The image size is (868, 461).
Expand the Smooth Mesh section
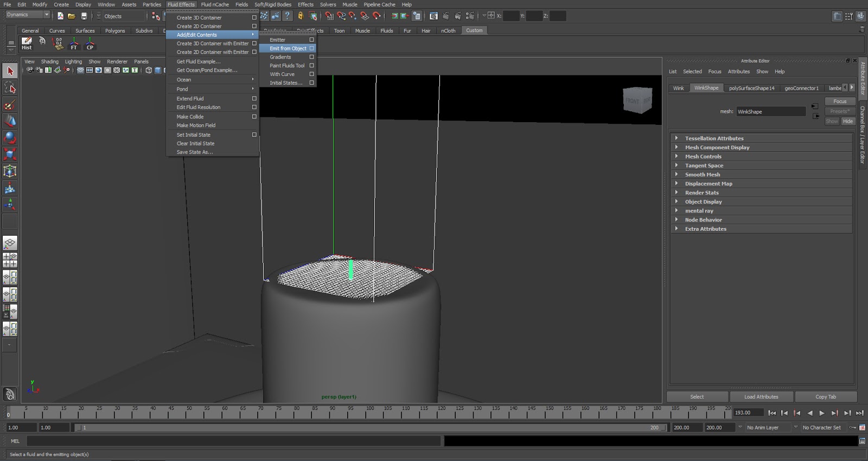pos(761,174)
